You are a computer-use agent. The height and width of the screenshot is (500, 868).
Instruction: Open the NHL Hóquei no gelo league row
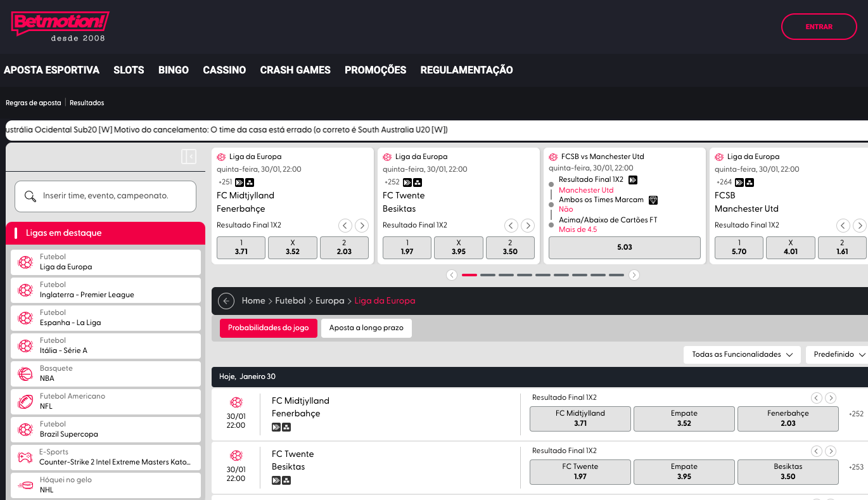106,485
